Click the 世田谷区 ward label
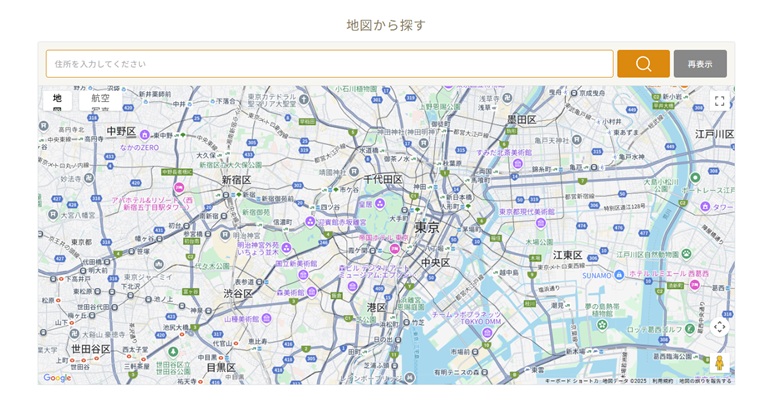 pyautogui.click(x=91, y=349)
